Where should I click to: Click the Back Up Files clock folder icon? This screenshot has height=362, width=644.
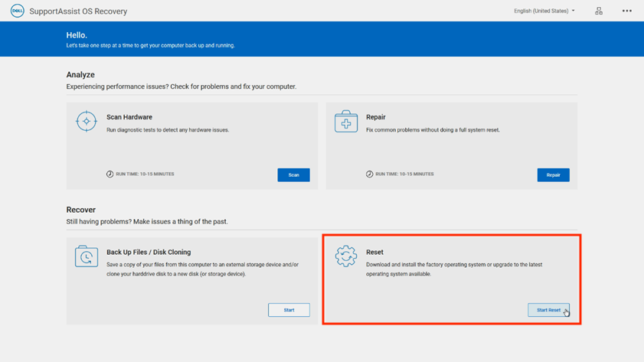(x=87, y=256)
